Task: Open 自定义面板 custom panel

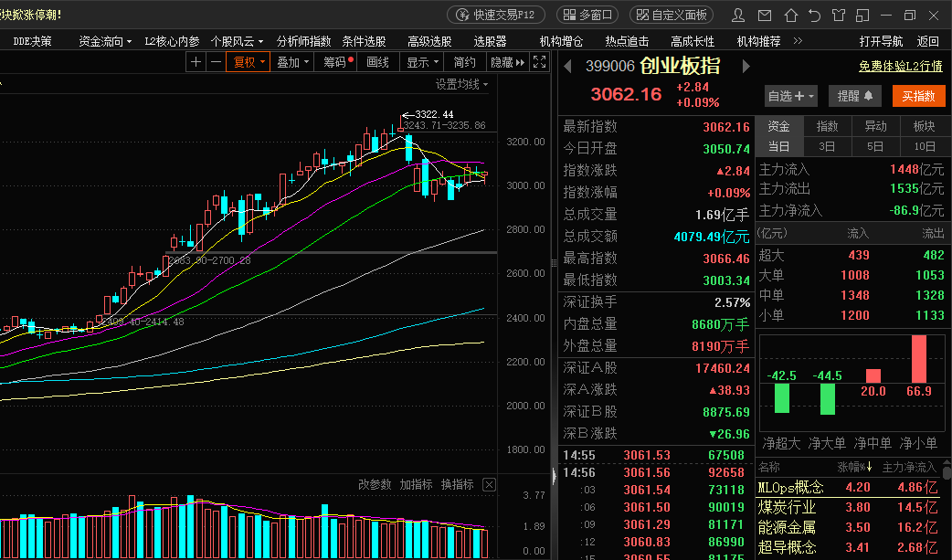Action: point(672,15)
